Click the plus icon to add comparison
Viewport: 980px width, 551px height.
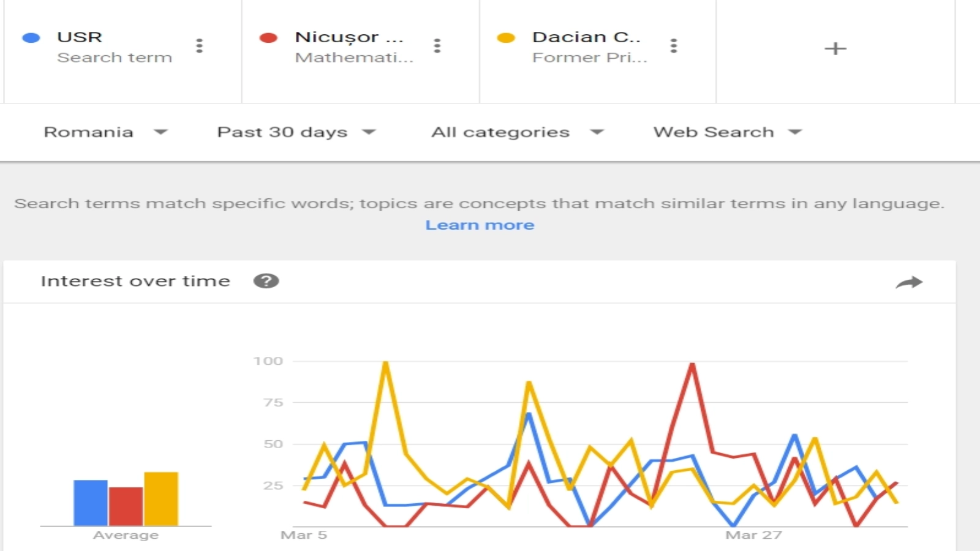pos(835,48)
